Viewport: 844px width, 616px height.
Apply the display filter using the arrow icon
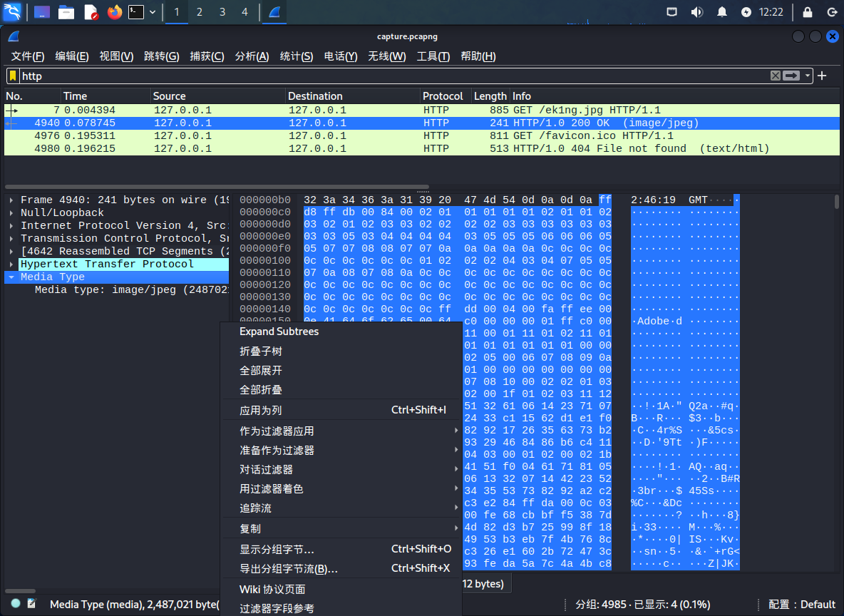click(791, 76)
